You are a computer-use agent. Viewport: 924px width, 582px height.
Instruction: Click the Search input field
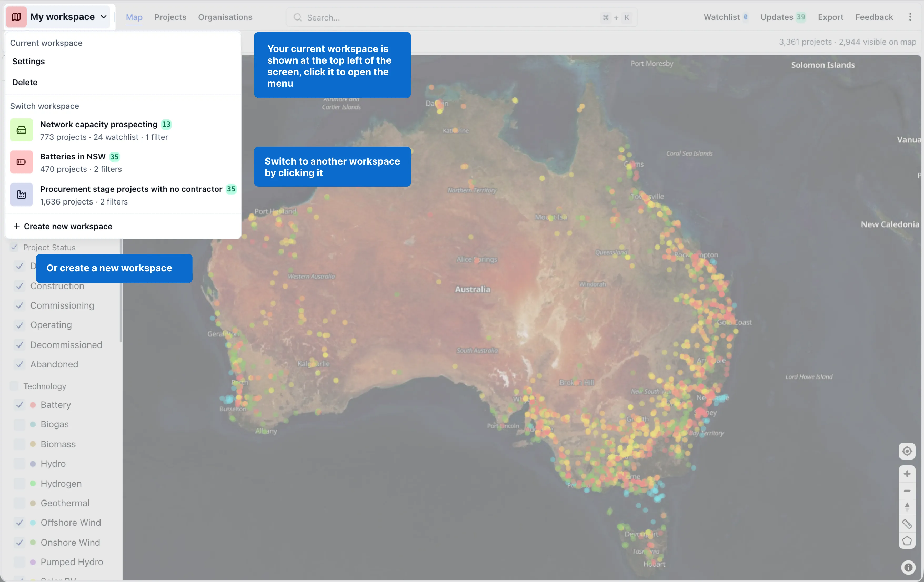(x=462, y=17)
